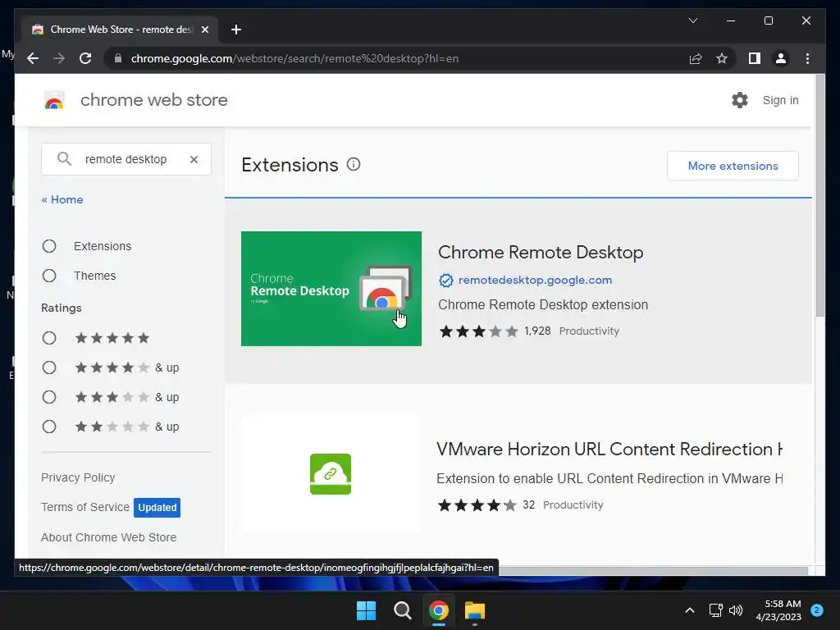Image resolution: width=840 pixels, height=630 pixels.
Task: View site information via the padlock icon
Action: pos(118,58)
